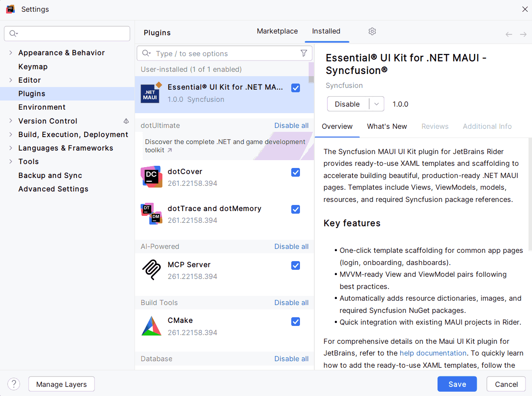Screen dimensions: 532x396
Task: Navigate back with the left arrow
Action: point(508,34)
